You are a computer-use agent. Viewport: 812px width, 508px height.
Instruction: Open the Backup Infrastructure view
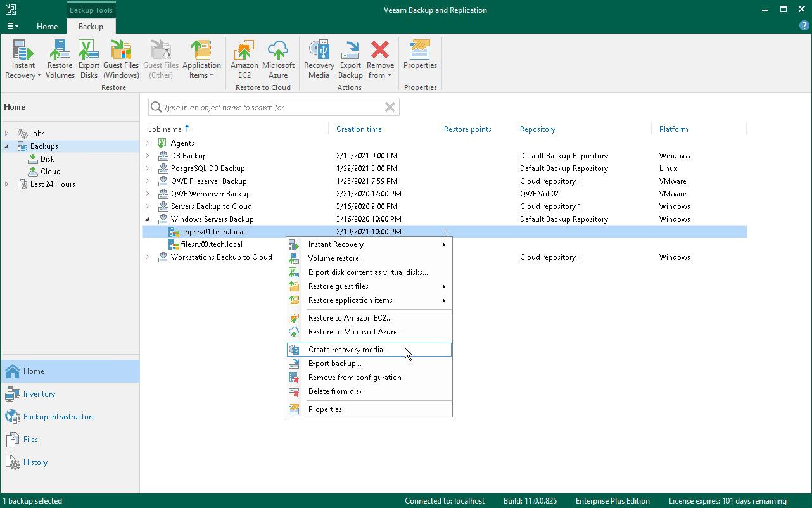point(59,417)
